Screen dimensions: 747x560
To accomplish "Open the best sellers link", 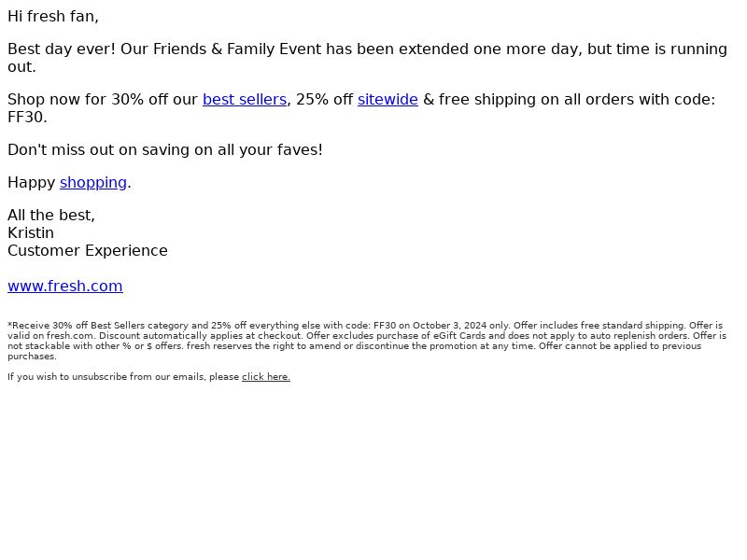I will coord(245,100).
